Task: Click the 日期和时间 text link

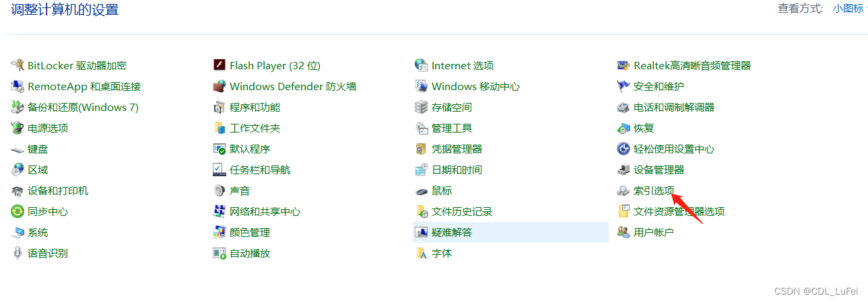Action: coord(457,169)
